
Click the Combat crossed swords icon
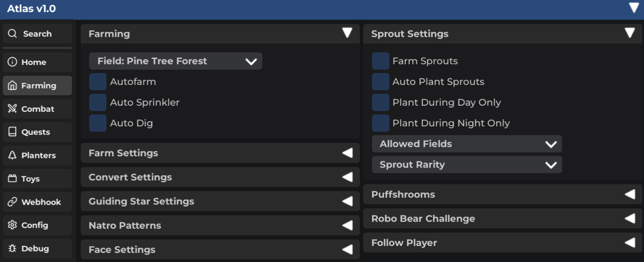coord(13,109)
